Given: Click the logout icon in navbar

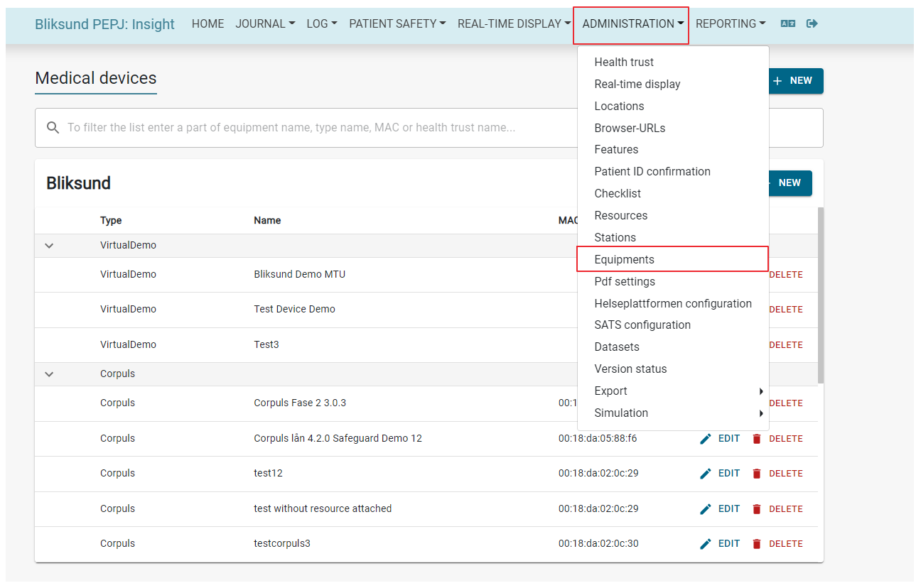Looking at the screenshot, I should point(812,23).
